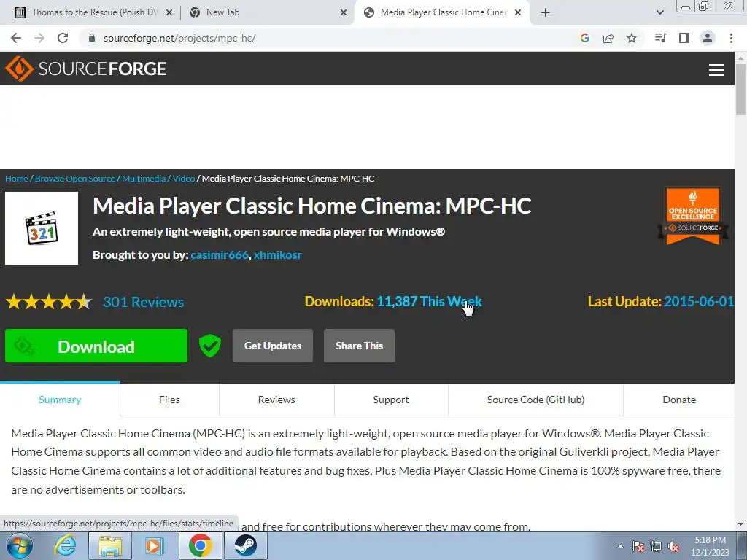This screenshot has width=747, height=560.
Task: Click the Open Source Excellence badge
Action: 693,216
